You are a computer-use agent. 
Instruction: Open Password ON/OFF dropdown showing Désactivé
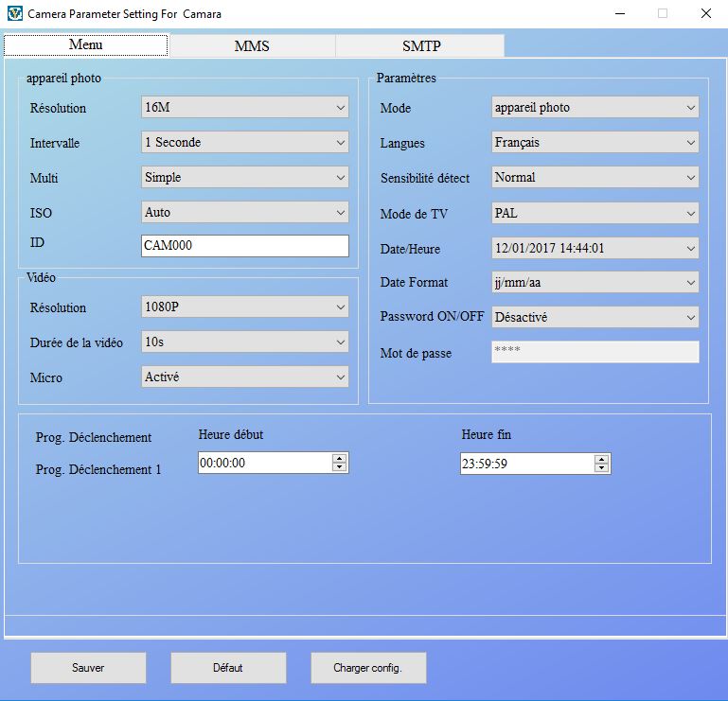[x=595, y=317]
